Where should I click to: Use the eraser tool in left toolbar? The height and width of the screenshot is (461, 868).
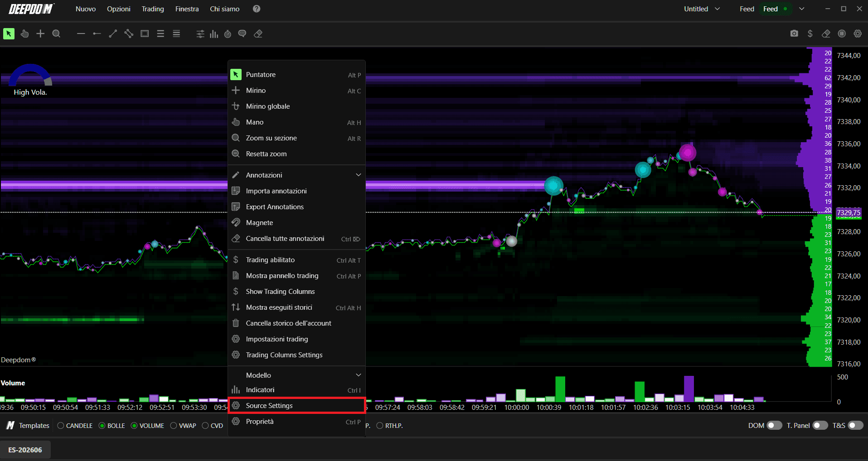click(258, 34)
